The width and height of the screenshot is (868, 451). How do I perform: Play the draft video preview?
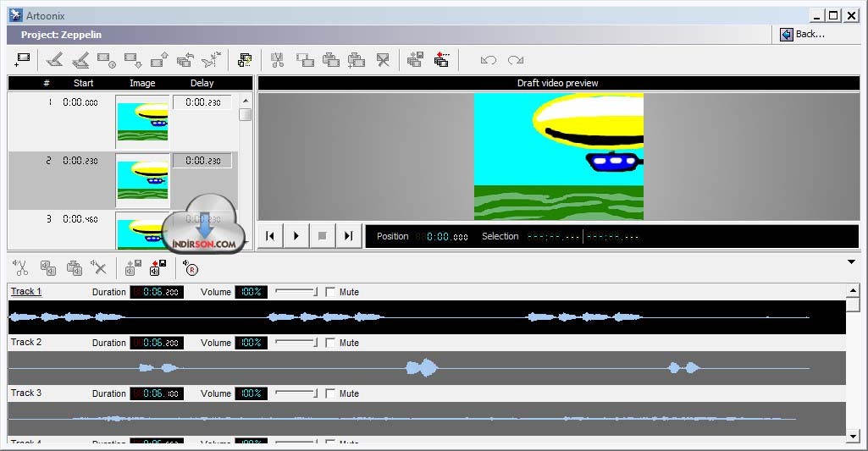tap(296, 236)
